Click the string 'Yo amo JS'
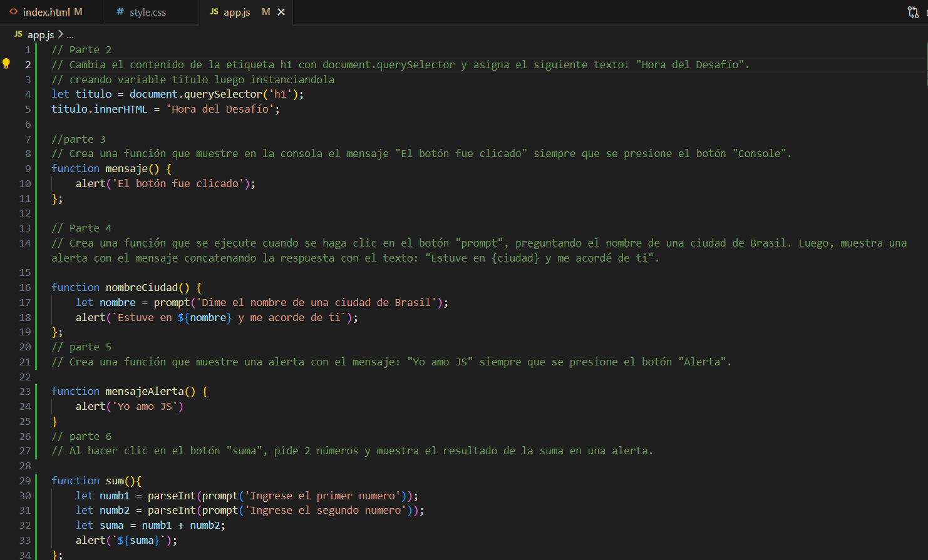The height and width of the screenshot is (560, 928). click(x=145, y=406)
